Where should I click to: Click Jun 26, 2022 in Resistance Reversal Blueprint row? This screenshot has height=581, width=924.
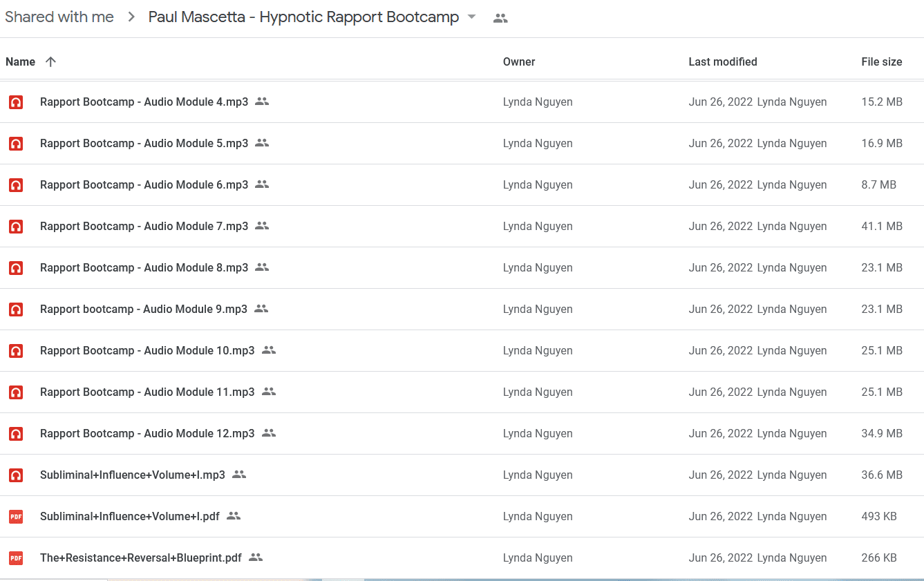point(720,558)
